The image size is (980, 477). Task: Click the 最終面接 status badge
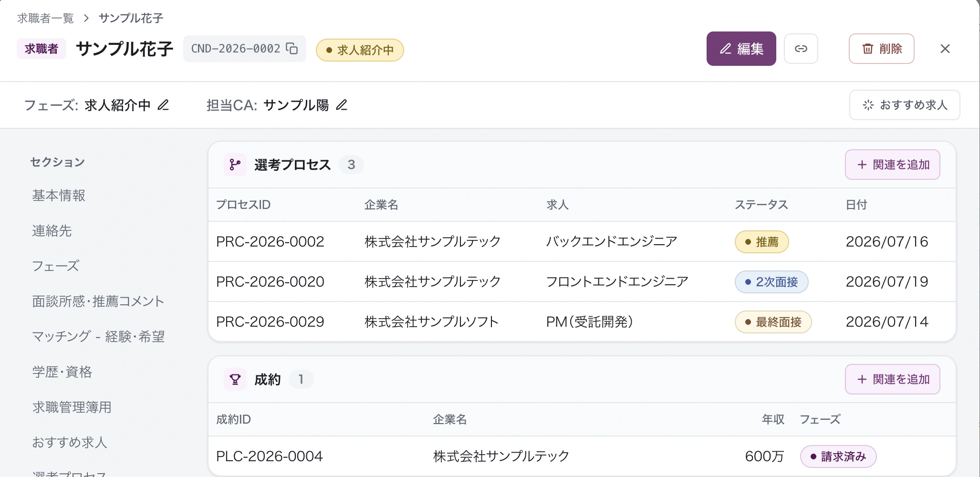(773, 322)
